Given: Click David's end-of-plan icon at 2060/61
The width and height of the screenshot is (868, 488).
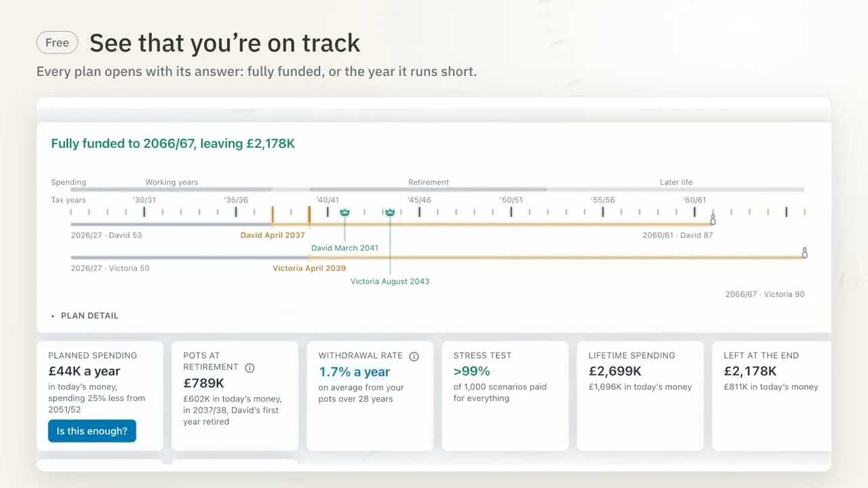Looking at the screenshot, I should tap(713, 220).
